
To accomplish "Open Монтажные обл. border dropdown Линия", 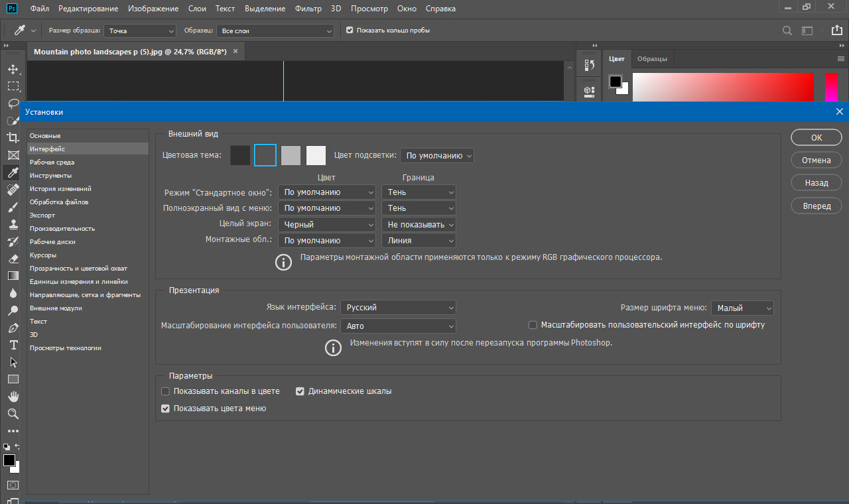I will click(x=419, y=241).
